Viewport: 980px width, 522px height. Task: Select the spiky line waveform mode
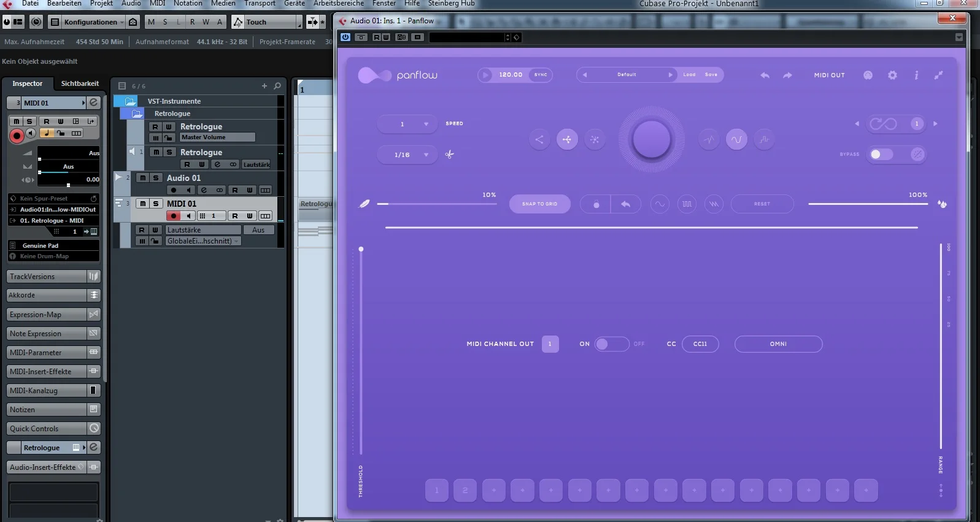pos(709,139)
